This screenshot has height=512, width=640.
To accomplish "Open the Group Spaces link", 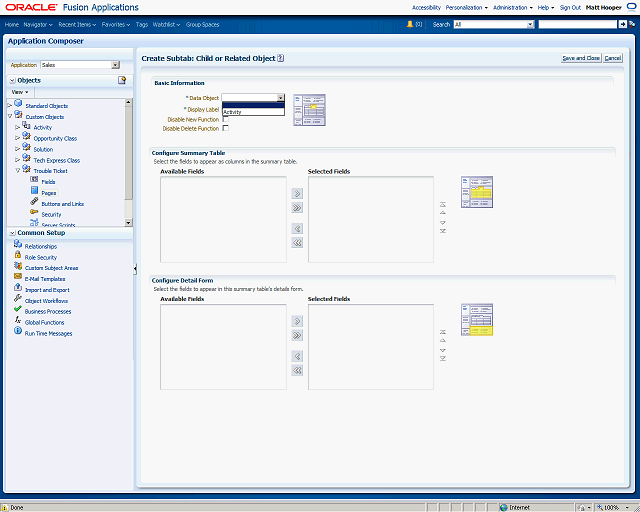I will pyautogui.click(x=202, y=24).
